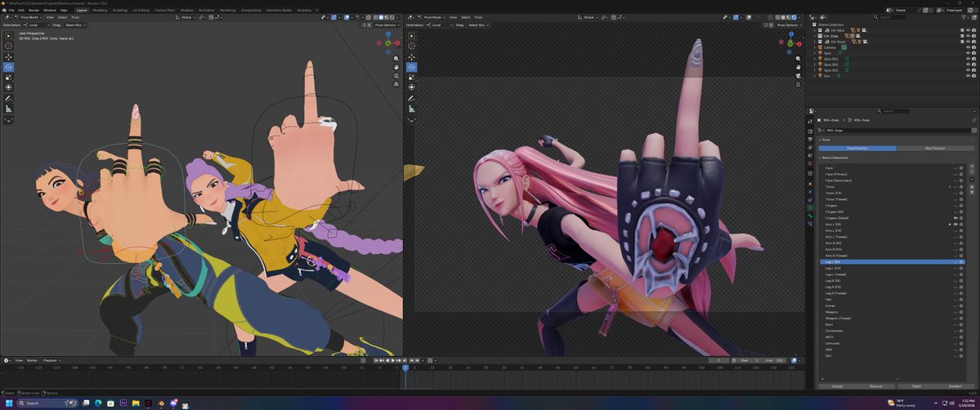Open Global transform orientation dropdown left viewport
The width and height of the screenshot is (980, 410).
click(x=186, y=17)
